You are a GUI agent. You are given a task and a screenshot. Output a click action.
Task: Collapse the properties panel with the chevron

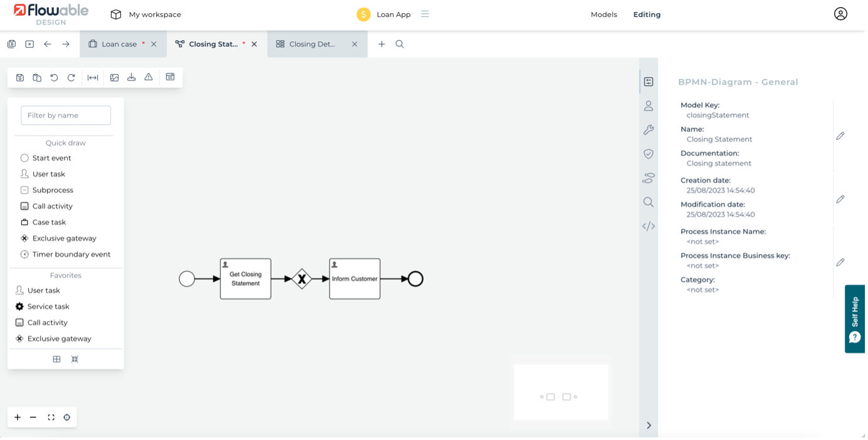coord(648,426)
